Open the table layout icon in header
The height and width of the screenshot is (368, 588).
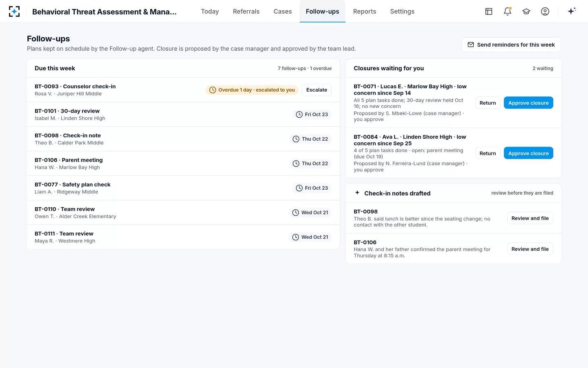[x=489, y=11]
